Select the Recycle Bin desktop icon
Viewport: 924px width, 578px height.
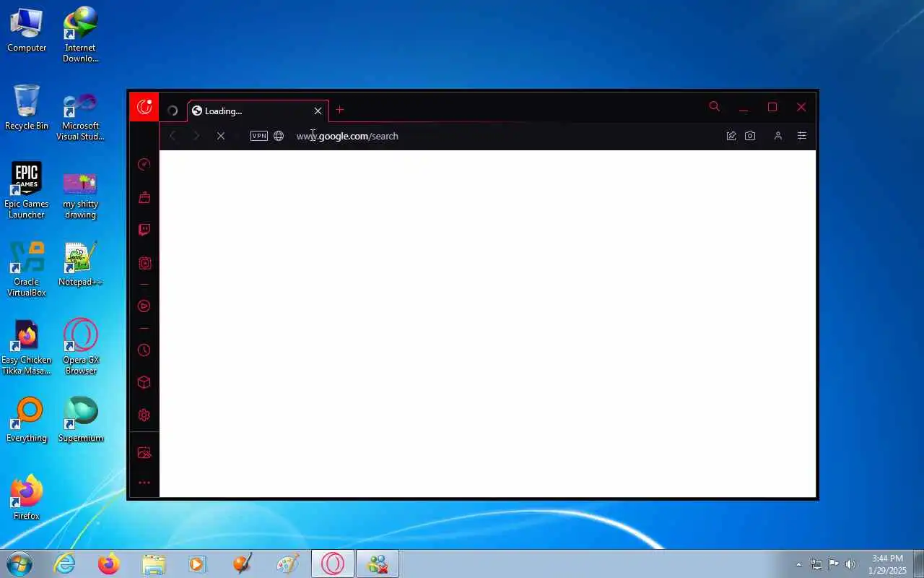point(27,108)
